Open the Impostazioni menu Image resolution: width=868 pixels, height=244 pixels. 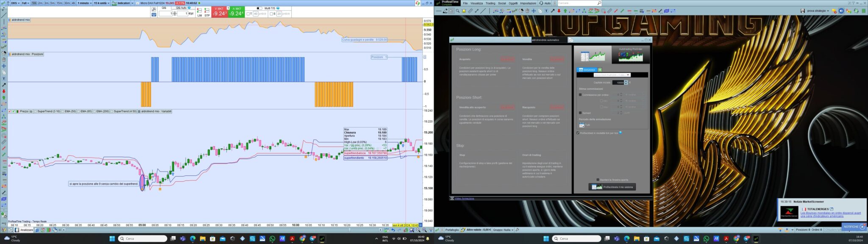pos(528,3)
